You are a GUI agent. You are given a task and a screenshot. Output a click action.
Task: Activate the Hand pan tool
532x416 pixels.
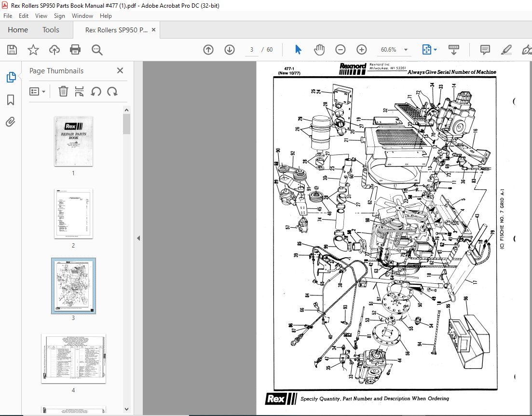(x=319, y=50)
